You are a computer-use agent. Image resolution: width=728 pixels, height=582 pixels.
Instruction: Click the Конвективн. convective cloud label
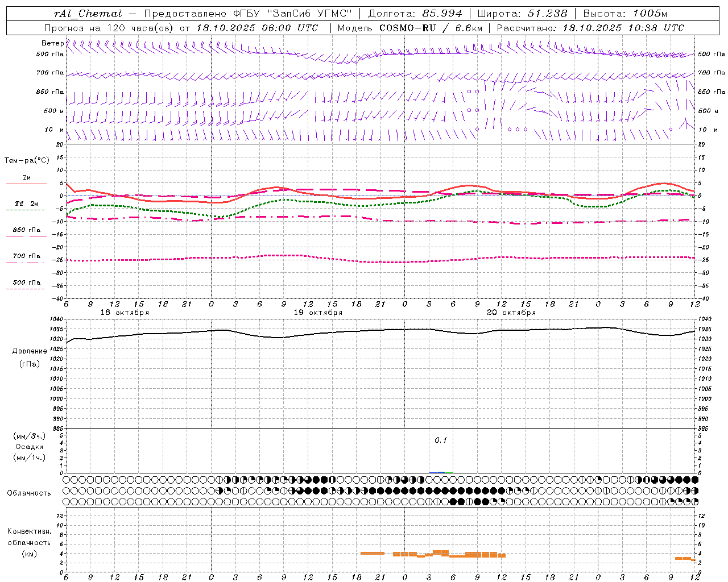point(29,531)
